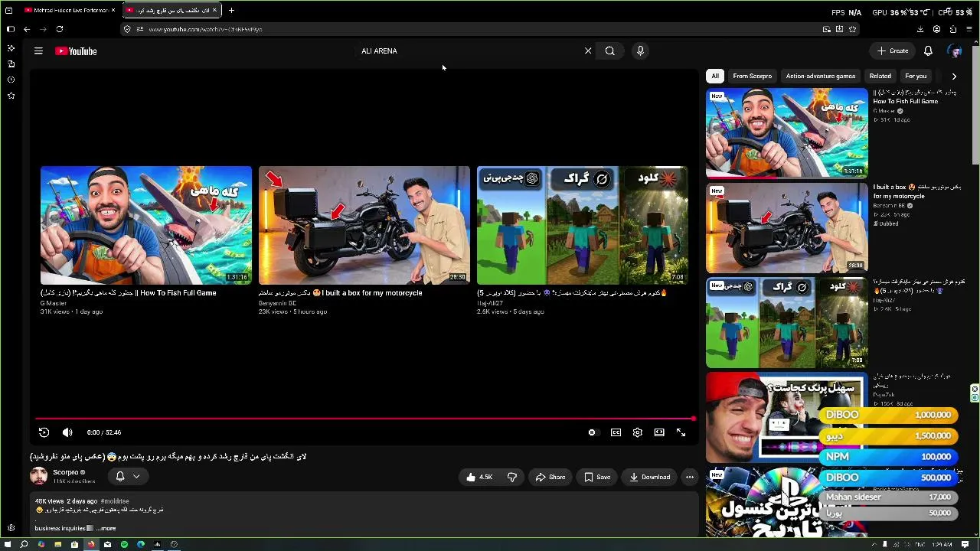This screenshot has height=551, width=980.
Task: Click the browser address bar URL
Action: click(x=205, y=29)
